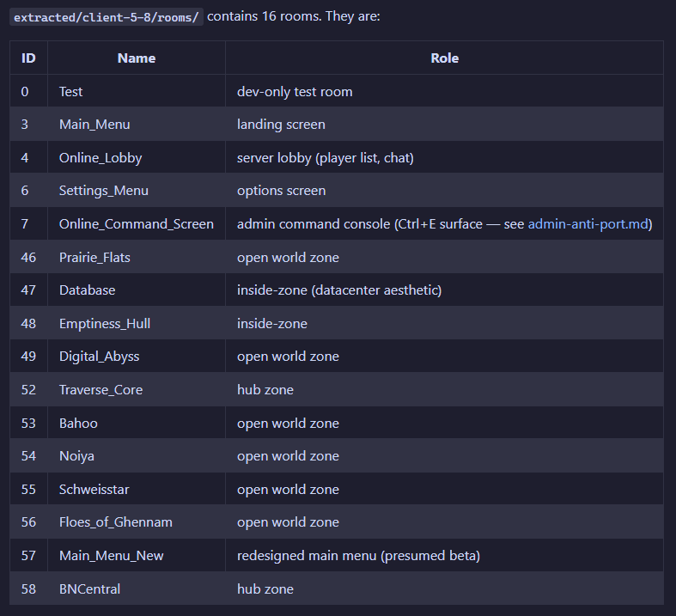This screenshot has width=676, height=616.
Task: Click the Prairie_Flats name cell
Action: [x=137, y=258]
